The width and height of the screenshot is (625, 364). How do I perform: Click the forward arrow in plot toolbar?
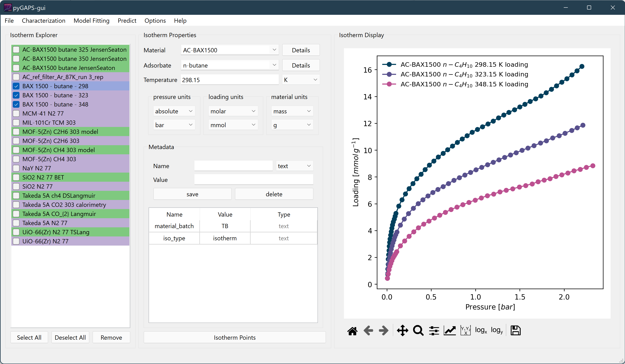pyautogui.click(x=384, y=331)
